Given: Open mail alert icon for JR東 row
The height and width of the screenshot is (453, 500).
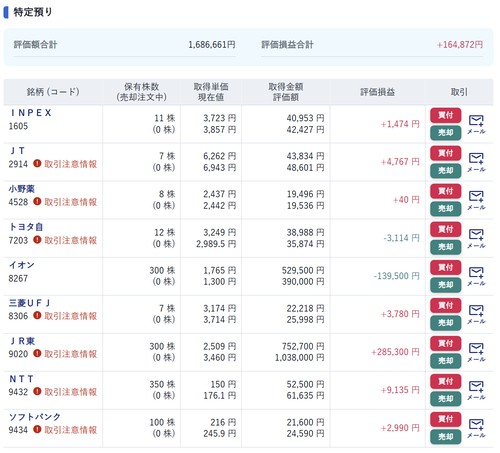Looking at the screenshot, I should (x=476, y=352).
